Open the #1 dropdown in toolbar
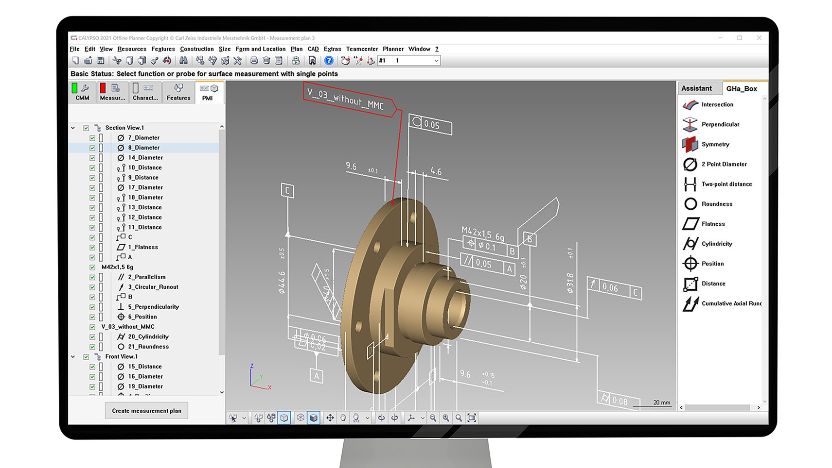Viewport: 832px width, 468px height. click(x=436, y=61)
